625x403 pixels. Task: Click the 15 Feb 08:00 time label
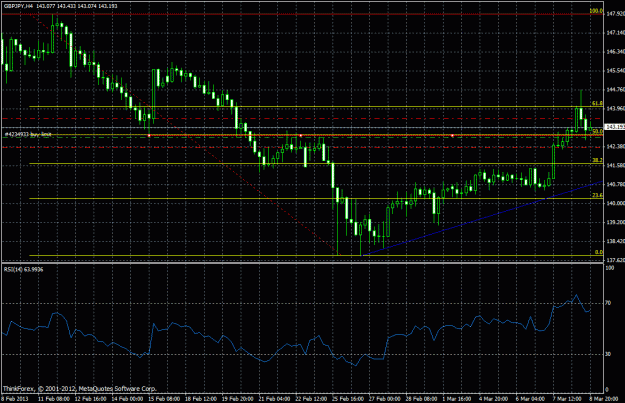164,399
